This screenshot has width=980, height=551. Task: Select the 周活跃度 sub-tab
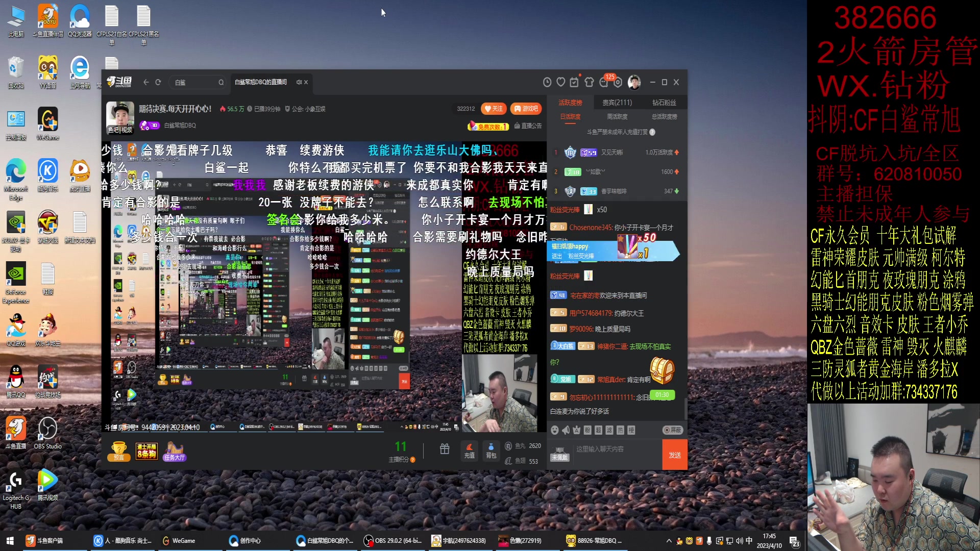(x=617, y=117)
